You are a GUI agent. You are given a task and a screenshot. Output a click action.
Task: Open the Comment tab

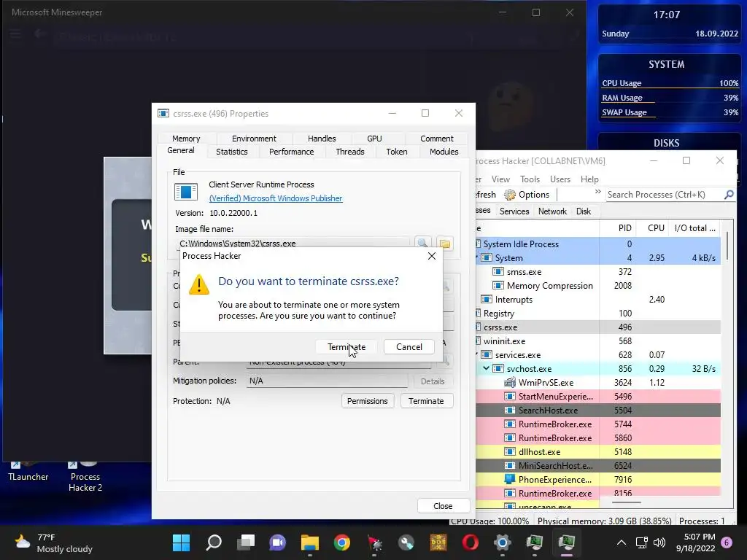[436, 139]
